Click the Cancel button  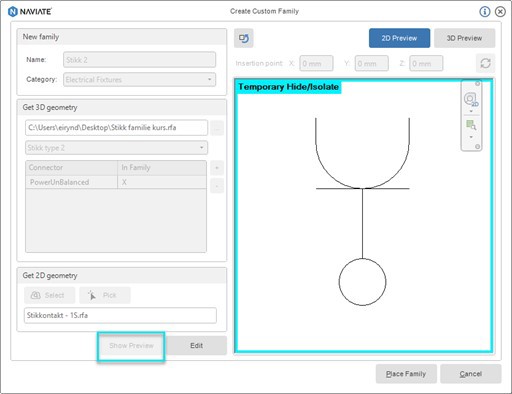(471, 374)
